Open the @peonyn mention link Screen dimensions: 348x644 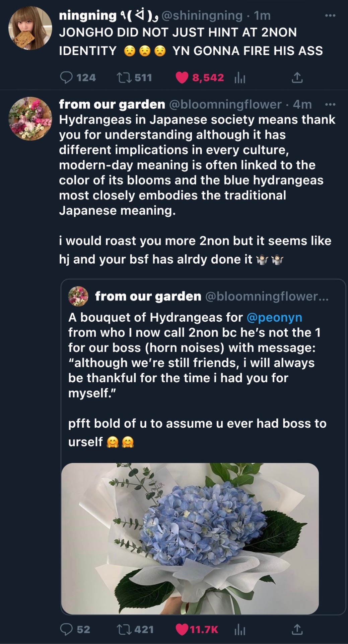tap(274, 317)
